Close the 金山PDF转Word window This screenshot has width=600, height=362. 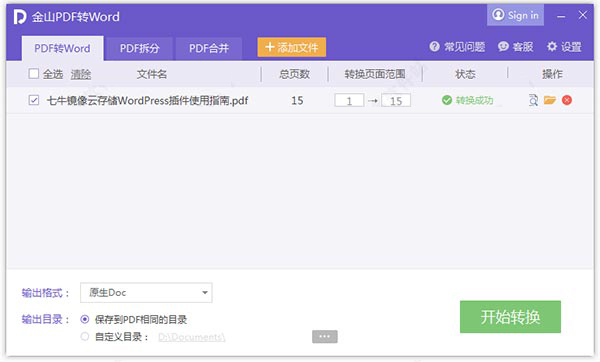pyautogui.click(x=583, y=15)
